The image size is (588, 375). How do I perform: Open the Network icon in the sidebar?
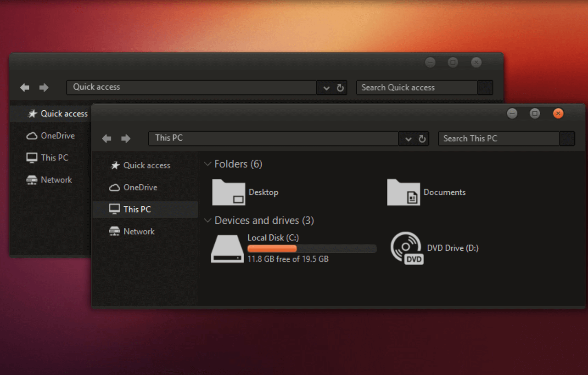113,231
